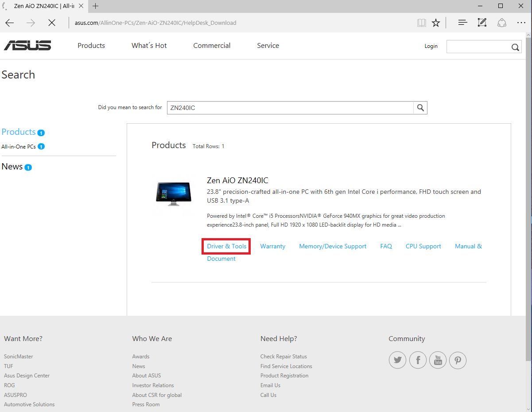Open the Edge Hub panel
532x412 pixels.
pyautogui.click(x=462, y=23)
